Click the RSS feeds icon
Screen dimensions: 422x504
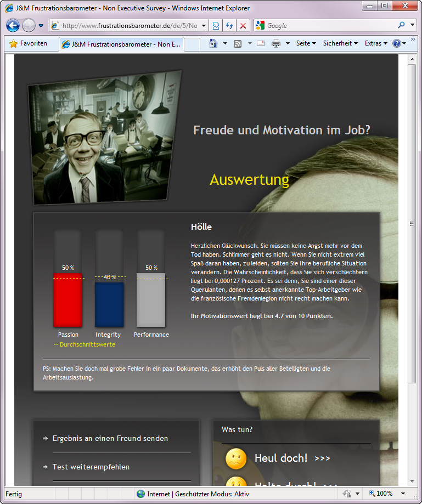pos(238,43)
